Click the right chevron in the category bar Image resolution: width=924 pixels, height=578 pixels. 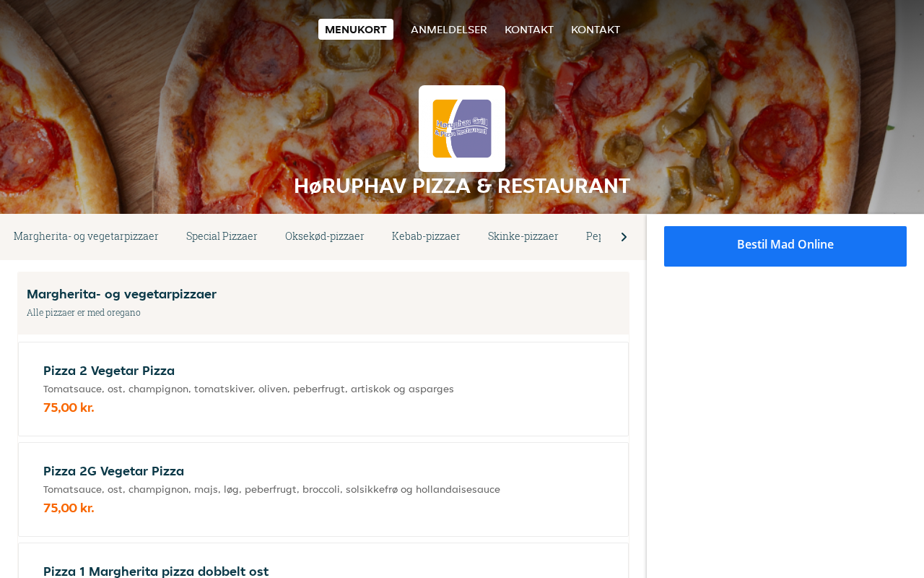click(x=624, y=237)
